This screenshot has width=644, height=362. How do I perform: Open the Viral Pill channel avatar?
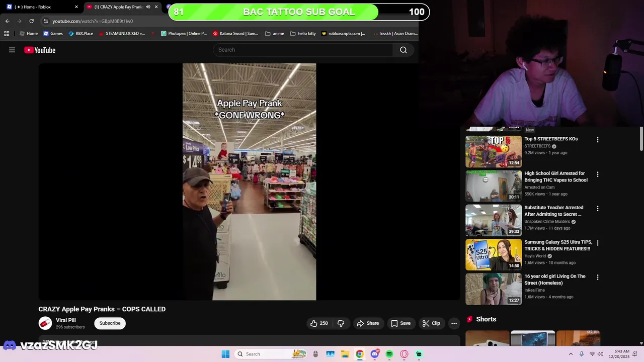pos(45,323)
